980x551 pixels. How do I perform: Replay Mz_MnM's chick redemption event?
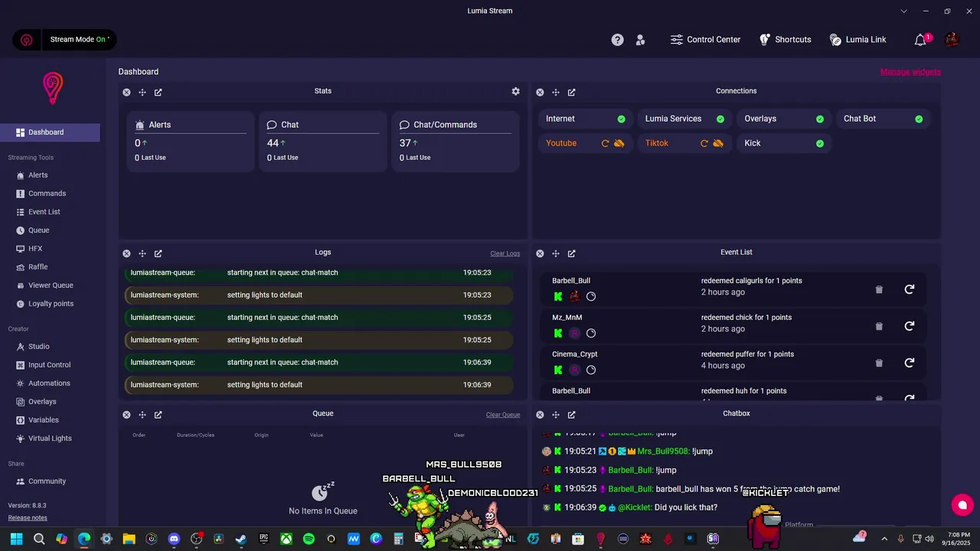[910, 326]
